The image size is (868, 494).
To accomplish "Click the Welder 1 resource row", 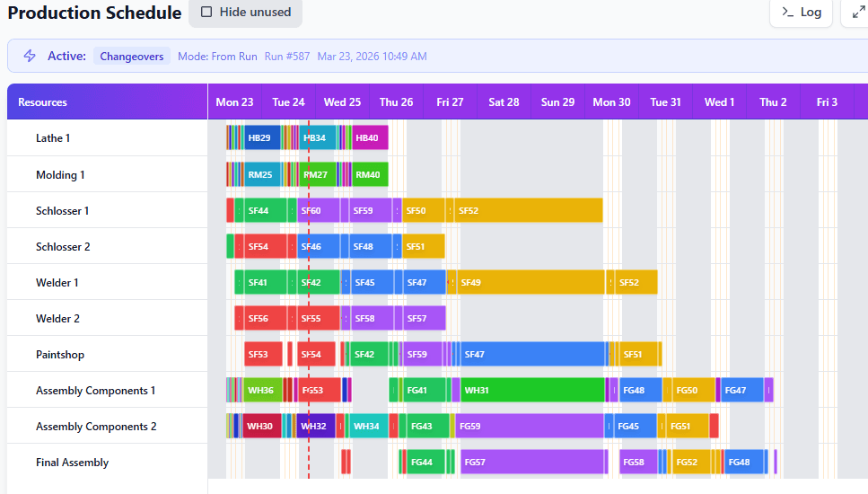I will click(x=108, y=282).
